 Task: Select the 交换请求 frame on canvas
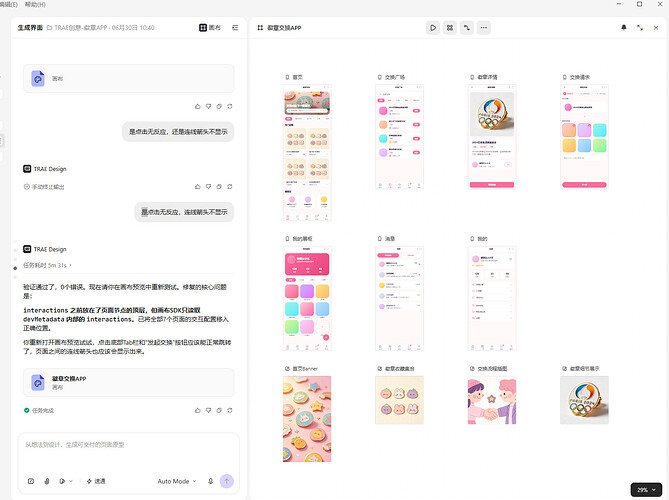coord(584,137)
